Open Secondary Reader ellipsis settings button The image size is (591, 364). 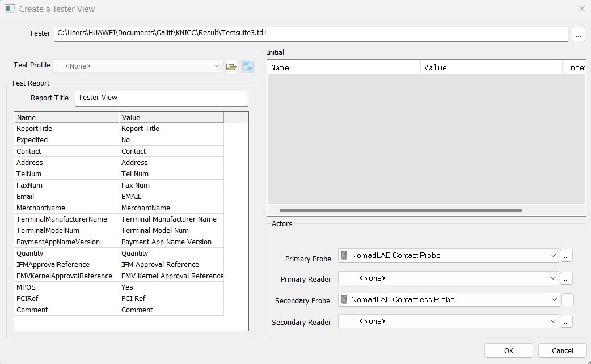pos(566,321)
